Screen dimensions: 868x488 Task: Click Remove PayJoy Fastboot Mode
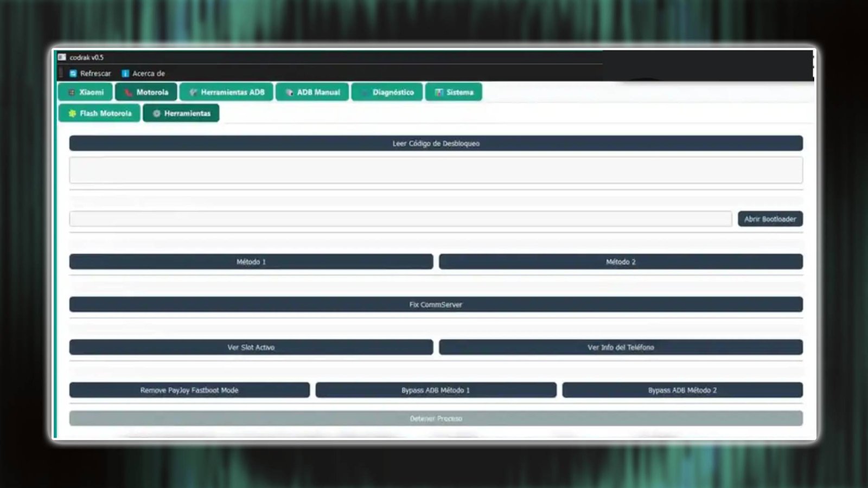click(x=189, y=390)
